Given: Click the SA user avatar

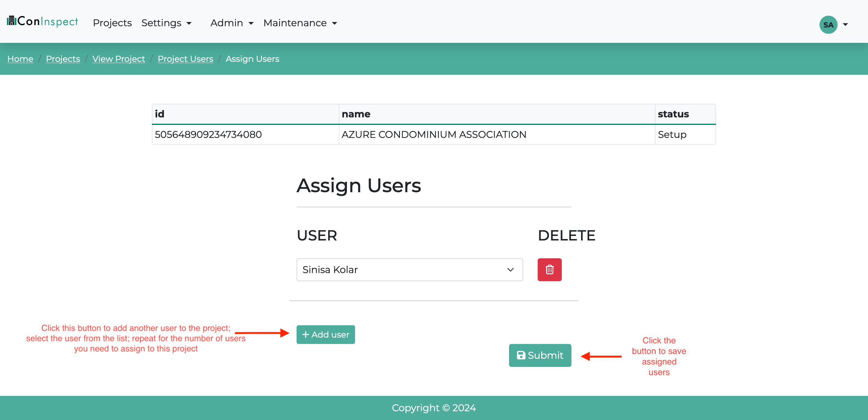Looking at the screenshot, I should click(x=828, y=25).
